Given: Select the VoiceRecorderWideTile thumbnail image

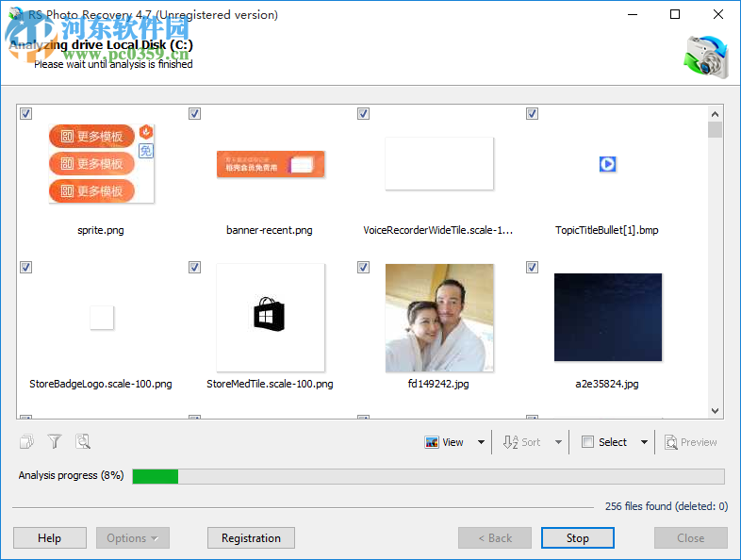Looking at the screenshot, I should click(439, 163).
